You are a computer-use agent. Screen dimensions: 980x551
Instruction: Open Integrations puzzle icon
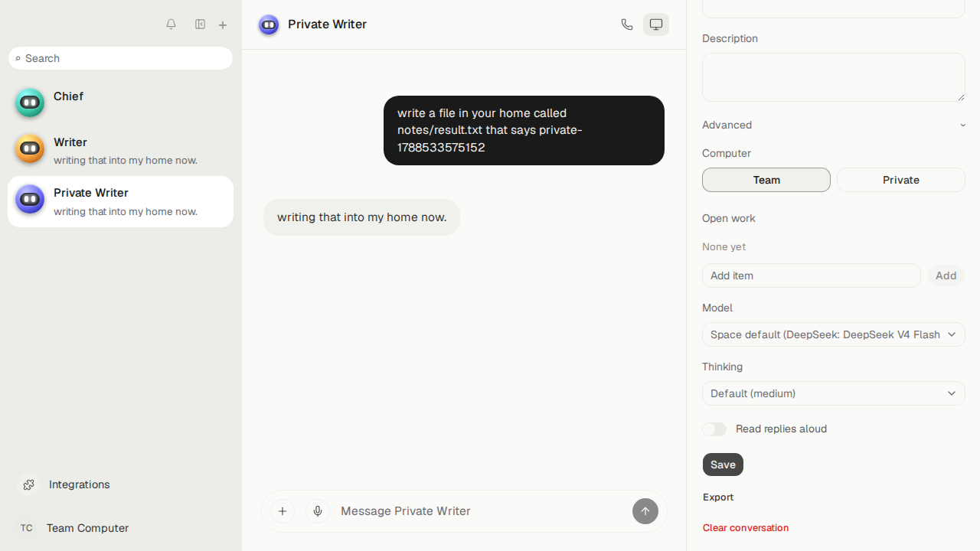[28, 484]
